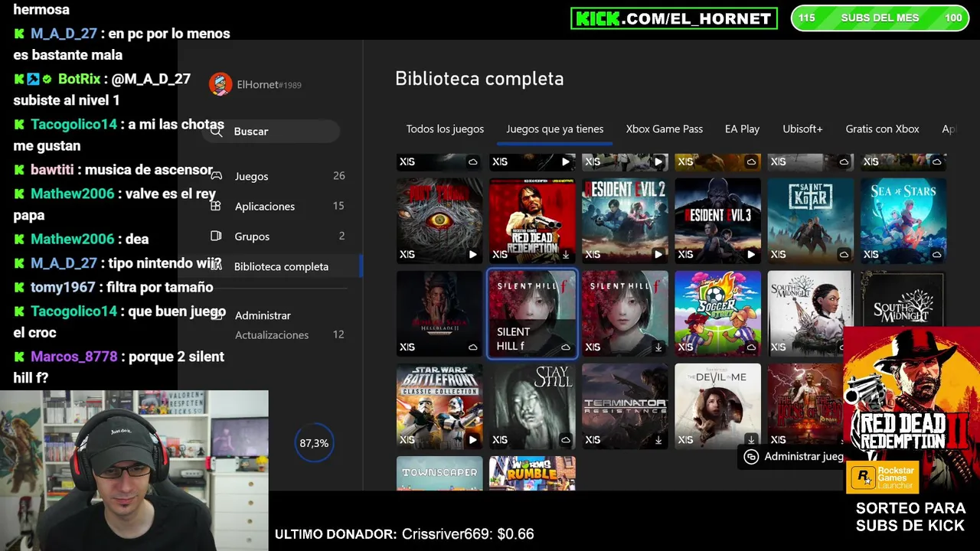Open the Worms Rumble game tile
980x551 pixels.
click(532, 474)
